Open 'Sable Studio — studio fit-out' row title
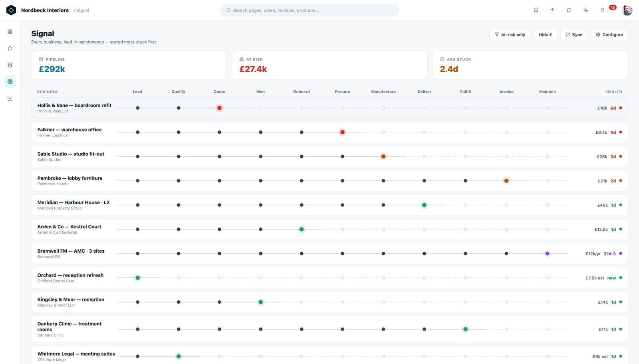The width and height of the screenshot is (639, 364). pos(71,154)
